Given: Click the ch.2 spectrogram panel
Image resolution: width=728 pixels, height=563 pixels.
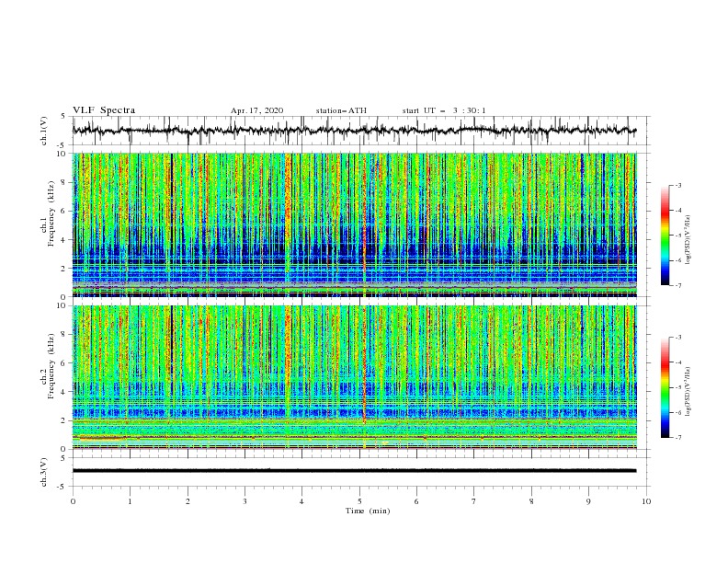Looking at the screenshot, I should pyautogui.click(x=354, y=377).
